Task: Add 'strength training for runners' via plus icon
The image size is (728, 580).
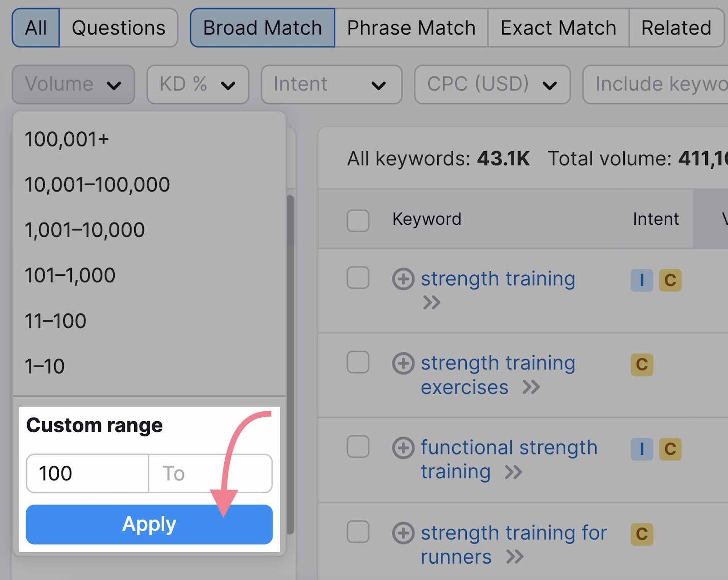Action: coord(403,533)
